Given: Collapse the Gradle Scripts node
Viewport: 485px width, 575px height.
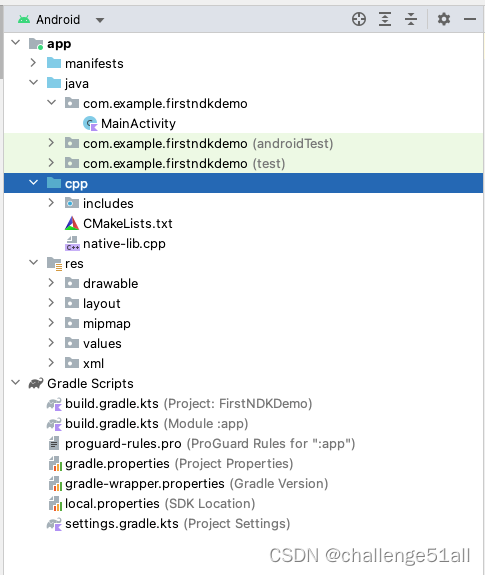Looking at the screenshot, I should click(16, 382).
